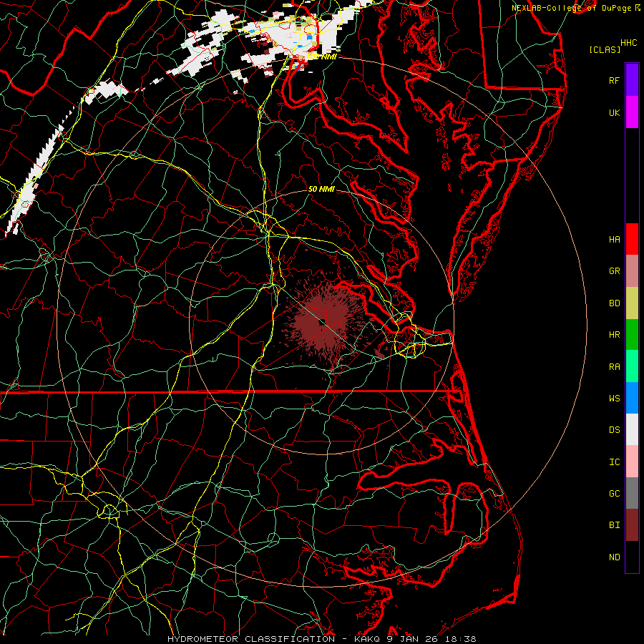Click the UK magenta legend swatch
644x644 pixels.
pos(632,112)
